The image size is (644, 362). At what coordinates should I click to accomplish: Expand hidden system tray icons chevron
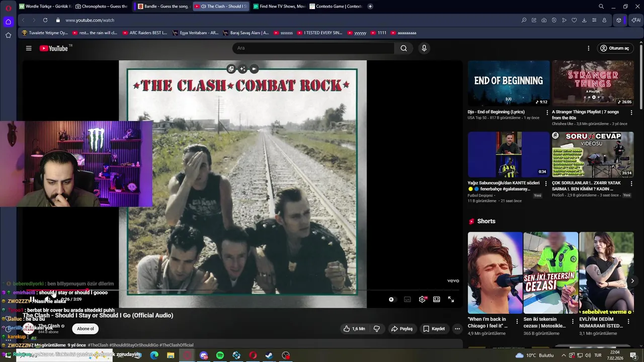click(x=563, y=355)
